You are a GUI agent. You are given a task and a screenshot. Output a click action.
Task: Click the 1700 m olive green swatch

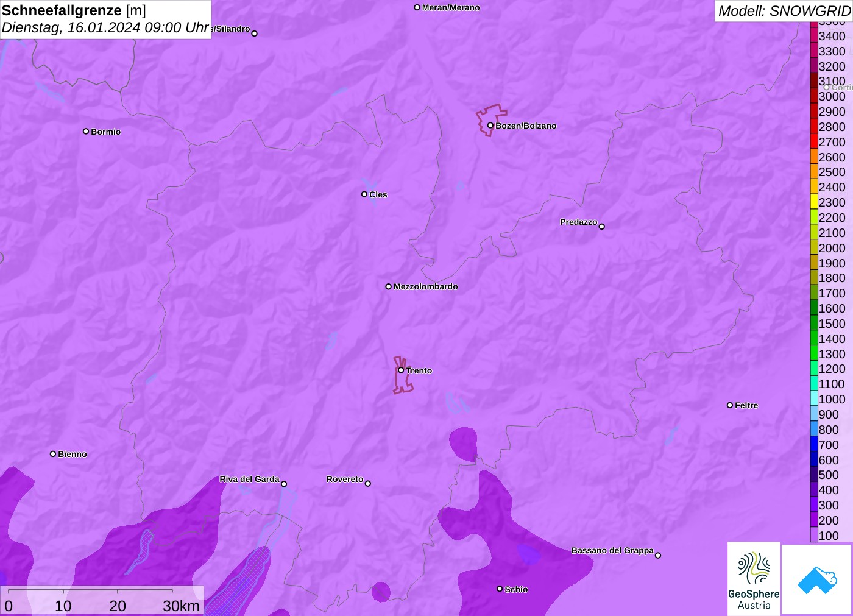point(814,293)
